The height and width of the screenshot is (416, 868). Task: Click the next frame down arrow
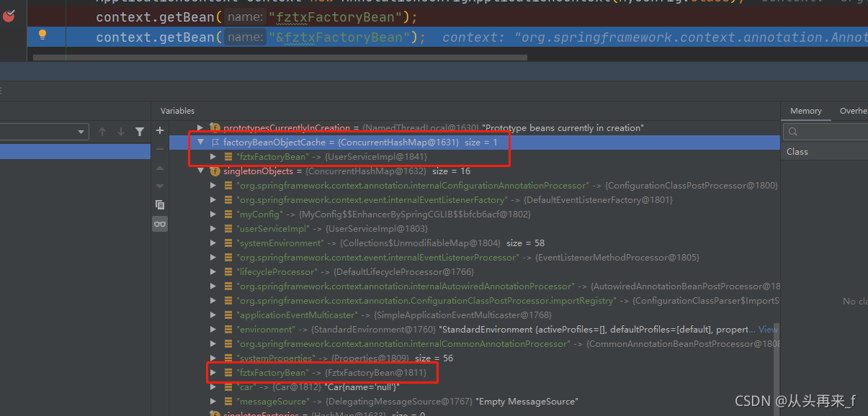pos(121,132)
